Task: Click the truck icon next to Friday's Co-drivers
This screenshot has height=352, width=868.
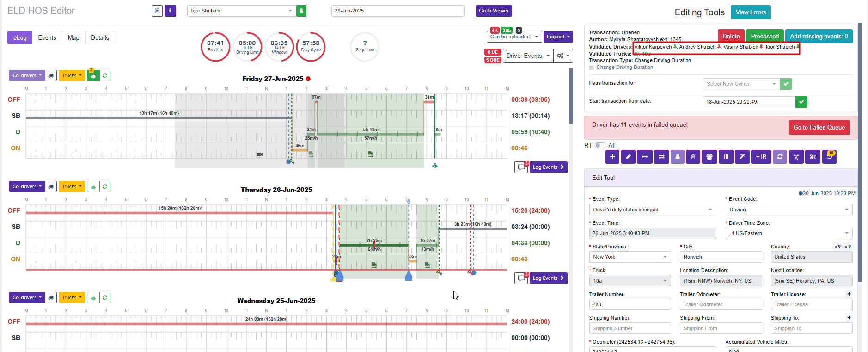Action: pos(51,75)
